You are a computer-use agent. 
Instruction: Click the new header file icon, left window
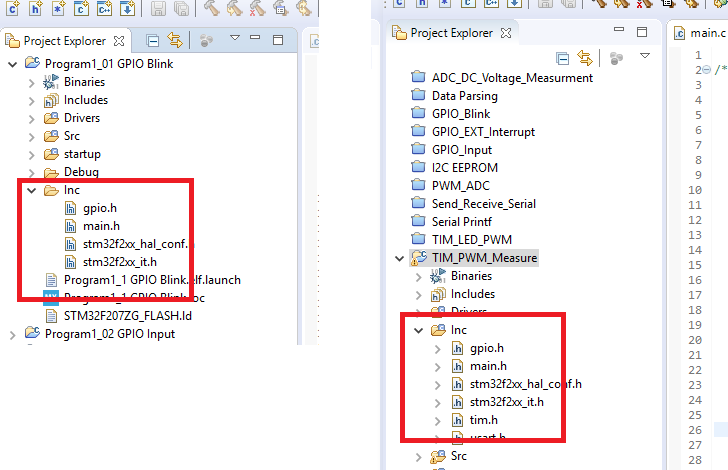pyautogui.click(x=36, y=8)
